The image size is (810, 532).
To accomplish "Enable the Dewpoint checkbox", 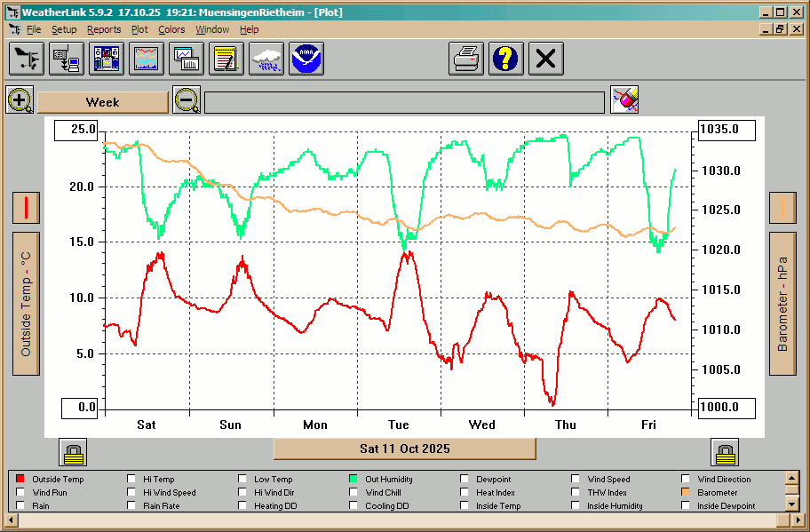I will [465, 480].
